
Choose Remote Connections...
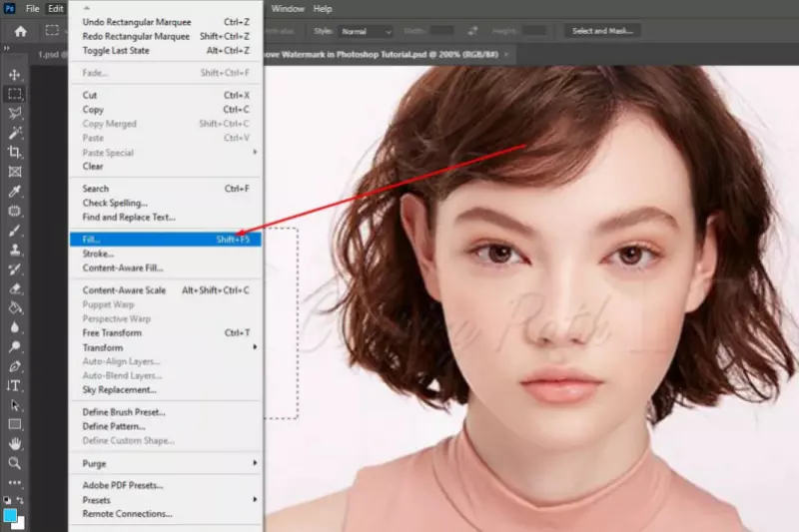click(165, 514)
